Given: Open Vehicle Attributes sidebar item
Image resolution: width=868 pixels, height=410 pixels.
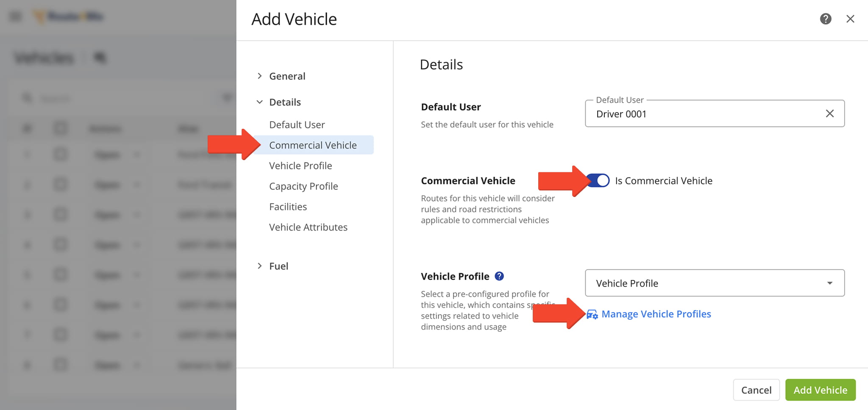Looking at the screenshot, I should (x=308, y=227).
